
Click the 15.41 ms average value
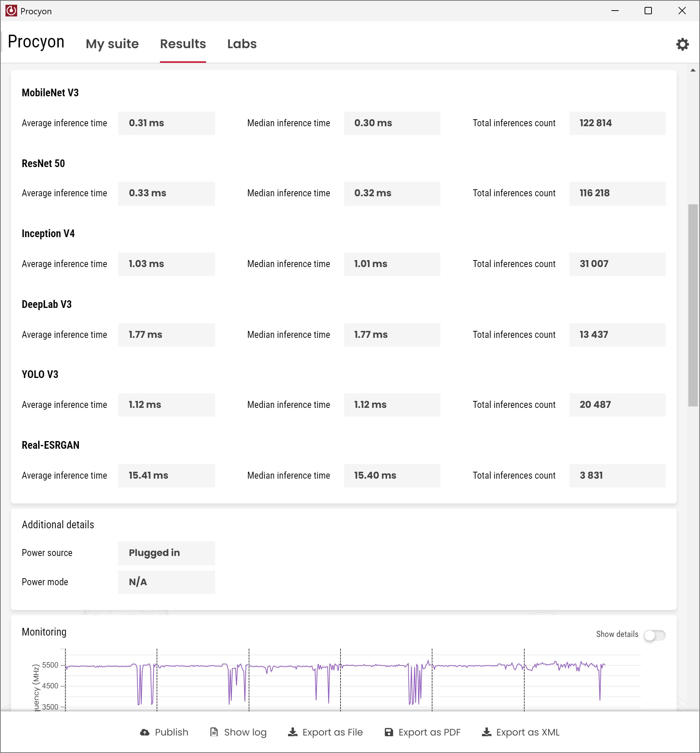(x=166, y=476)
